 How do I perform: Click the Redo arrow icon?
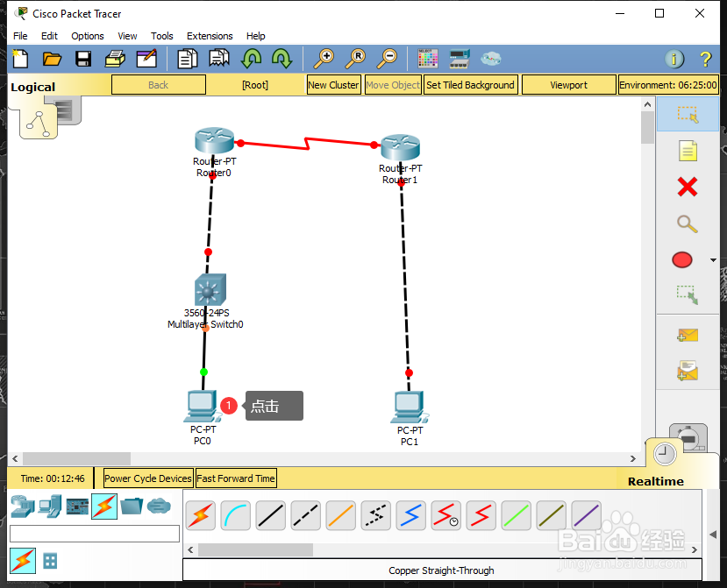[x=282, y=59]
